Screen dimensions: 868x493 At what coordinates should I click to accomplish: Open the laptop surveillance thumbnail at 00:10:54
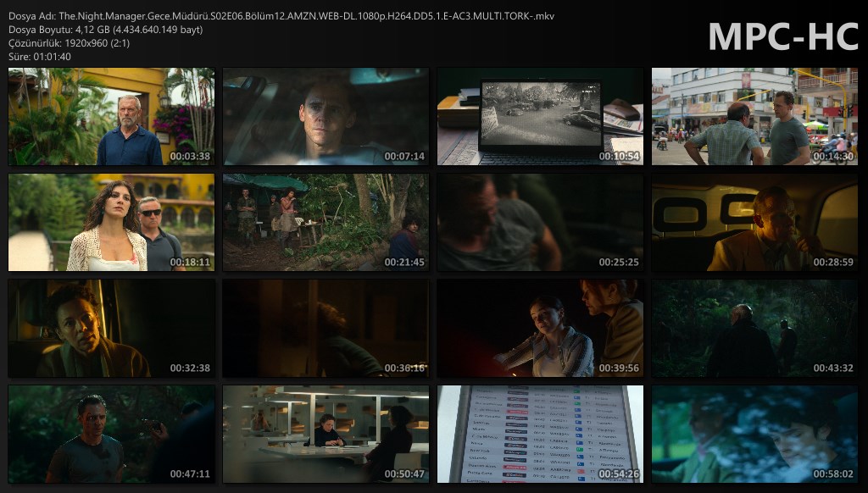pos(540,117)
